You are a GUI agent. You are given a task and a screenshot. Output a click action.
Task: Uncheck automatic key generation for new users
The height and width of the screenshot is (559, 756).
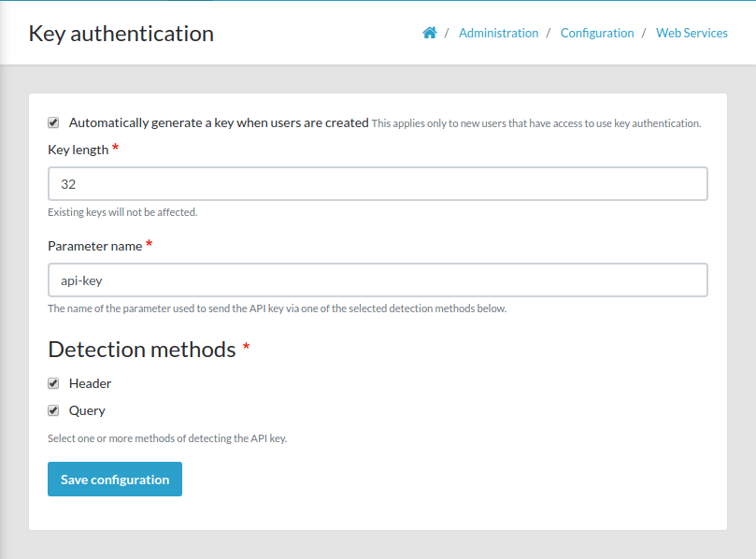[x=53, y=122]
